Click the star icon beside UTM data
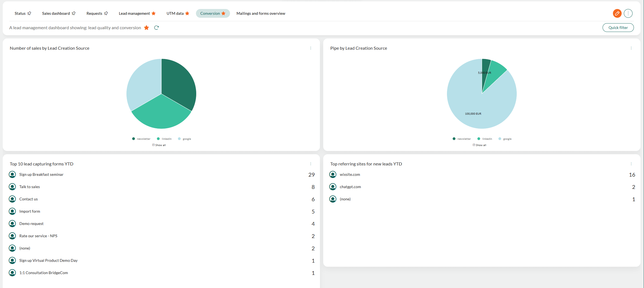The height and width of the screenshot is (288, 644). click(x=187, y=13)
